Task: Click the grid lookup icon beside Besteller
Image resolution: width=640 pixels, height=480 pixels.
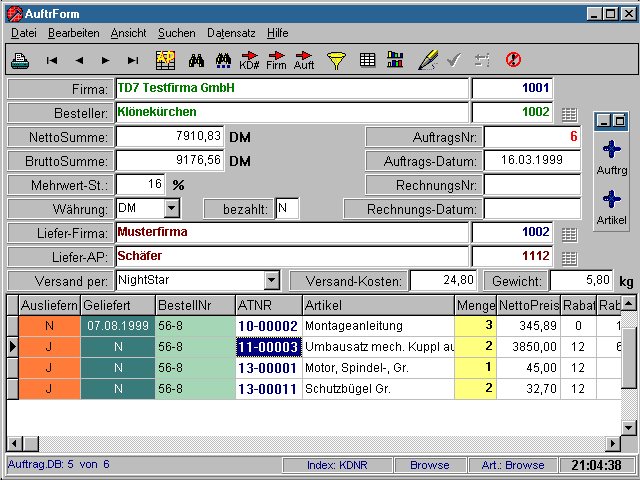Action: (x=569, y=114)
